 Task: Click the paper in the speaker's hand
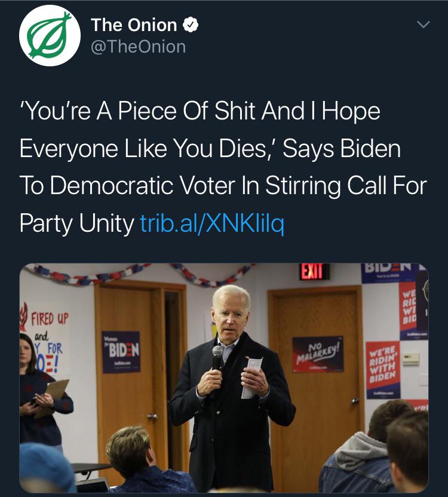(252, 376)
